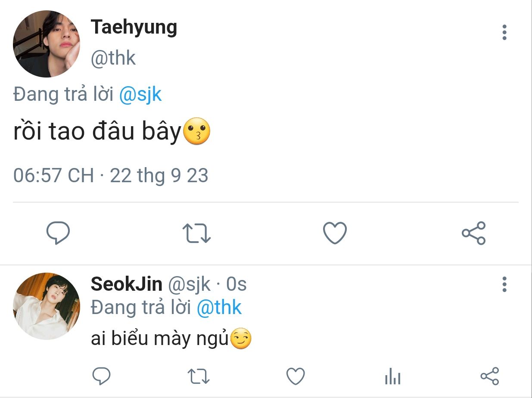
Task: Share SeokJin's reply
Action: (x=489, y=376)
